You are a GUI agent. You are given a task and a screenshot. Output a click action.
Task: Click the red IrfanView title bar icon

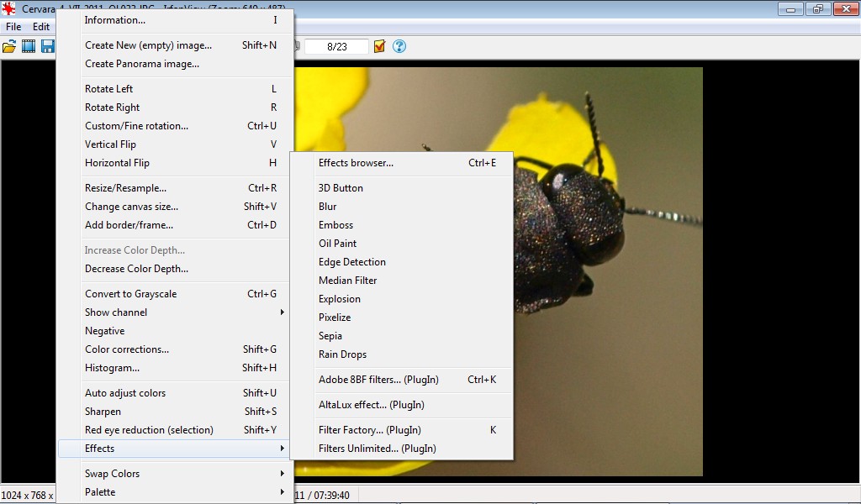tap(9, 9)
